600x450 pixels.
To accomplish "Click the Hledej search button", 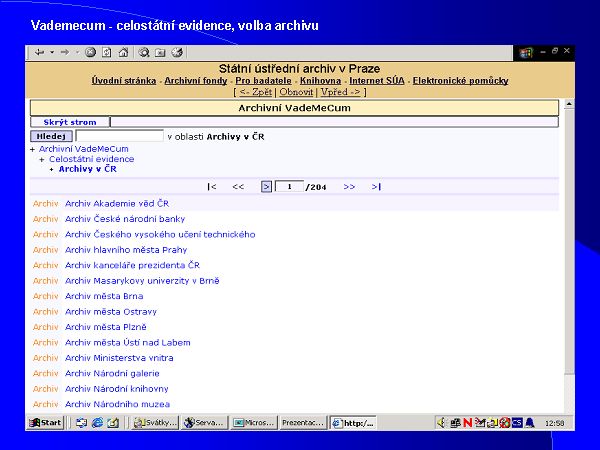I will pyautogui.click(x=51, y=136).
